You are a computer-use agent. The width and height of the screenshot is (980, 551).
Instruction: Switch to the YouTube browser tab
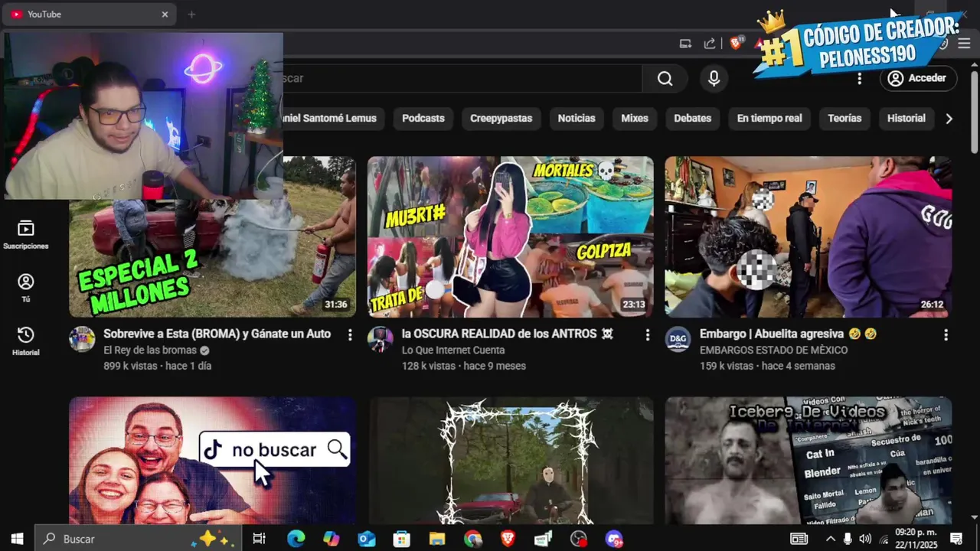(89, 14)
